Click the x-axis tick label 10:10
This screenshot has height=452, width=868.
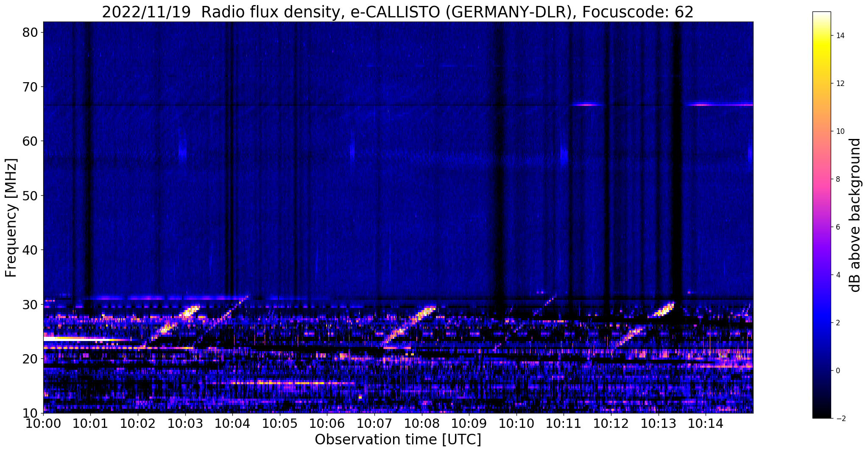pyautogui.click(x=516, y=423)
